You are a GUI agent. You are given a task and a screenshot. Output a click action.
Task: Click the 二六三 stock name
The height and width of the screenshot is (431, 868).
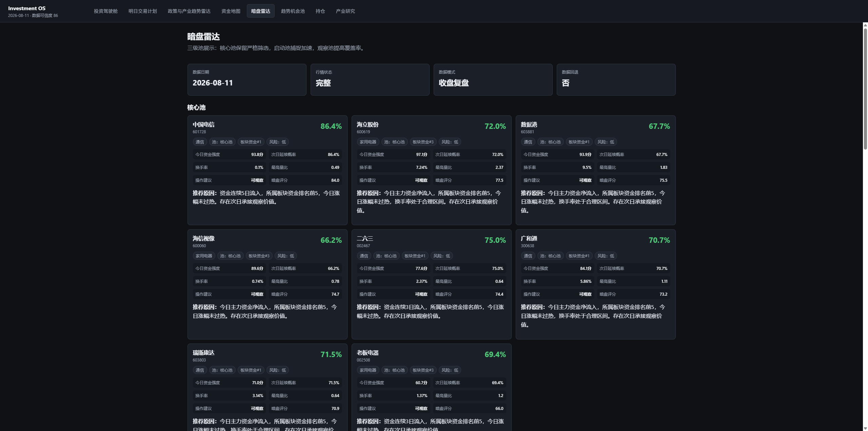click(x=365, y=239)
